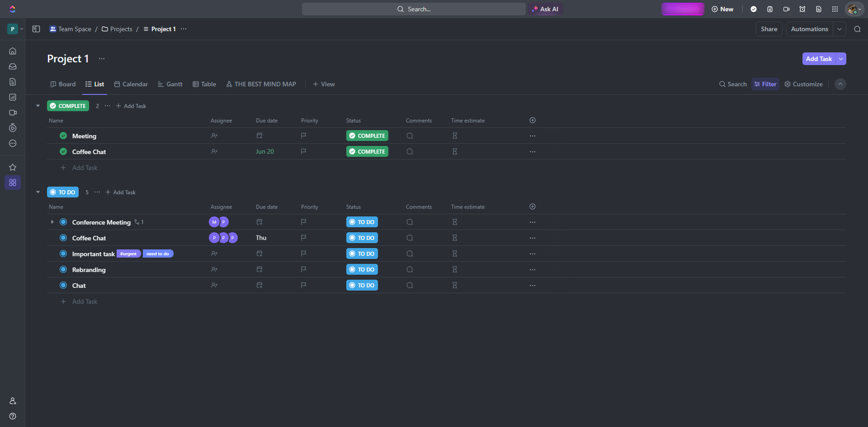Mark Rebranding task status circle
The width and height of the screenshot is (868, 427).
(63, 269)
